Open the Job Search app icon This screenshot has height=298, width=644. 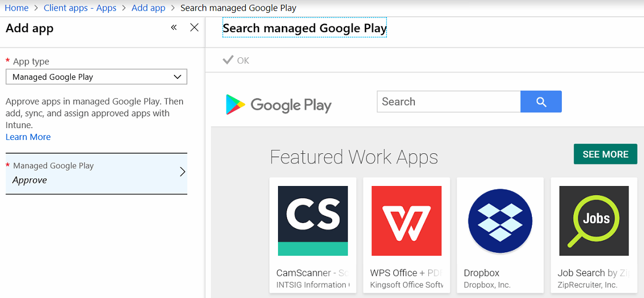click(594, 221)
